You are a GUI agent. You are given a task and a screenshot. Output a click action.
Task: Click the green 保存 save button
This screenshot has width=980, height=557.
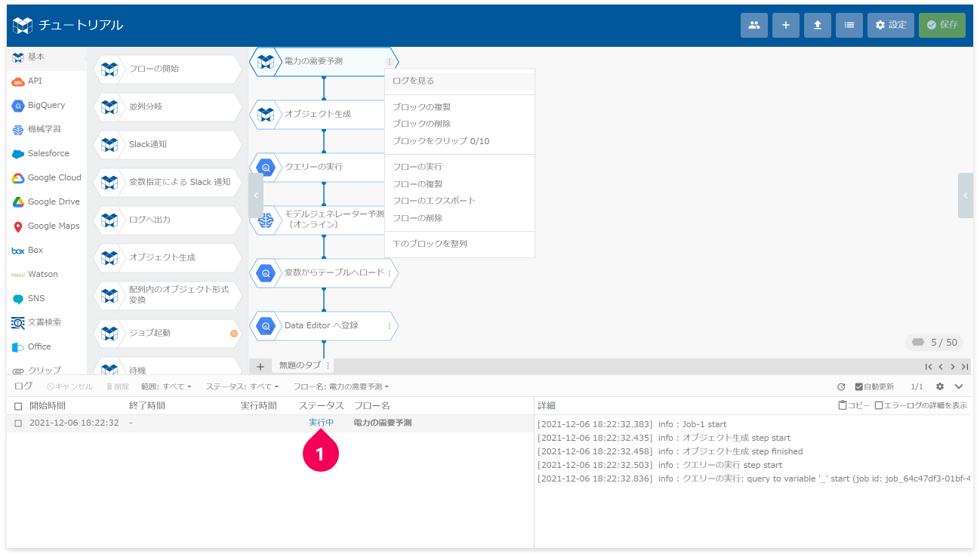[942, 25]
